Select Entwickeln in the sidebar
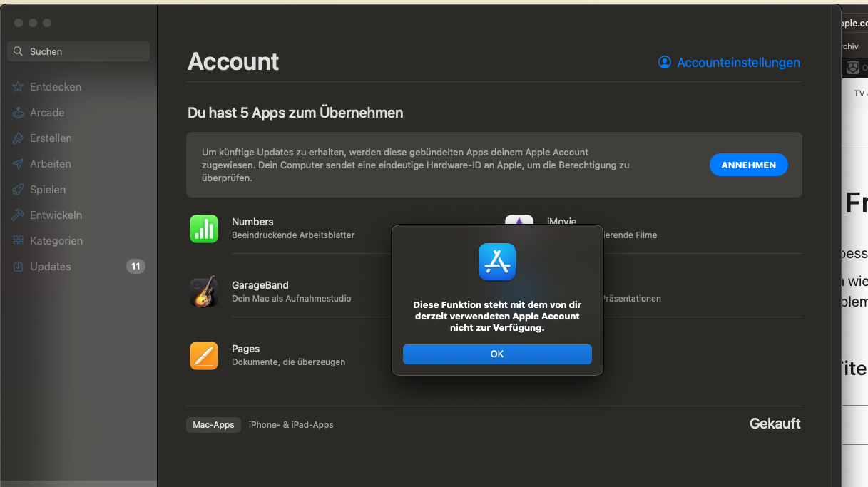This screenshot has height=487, width=868. [x=56, y=215]
